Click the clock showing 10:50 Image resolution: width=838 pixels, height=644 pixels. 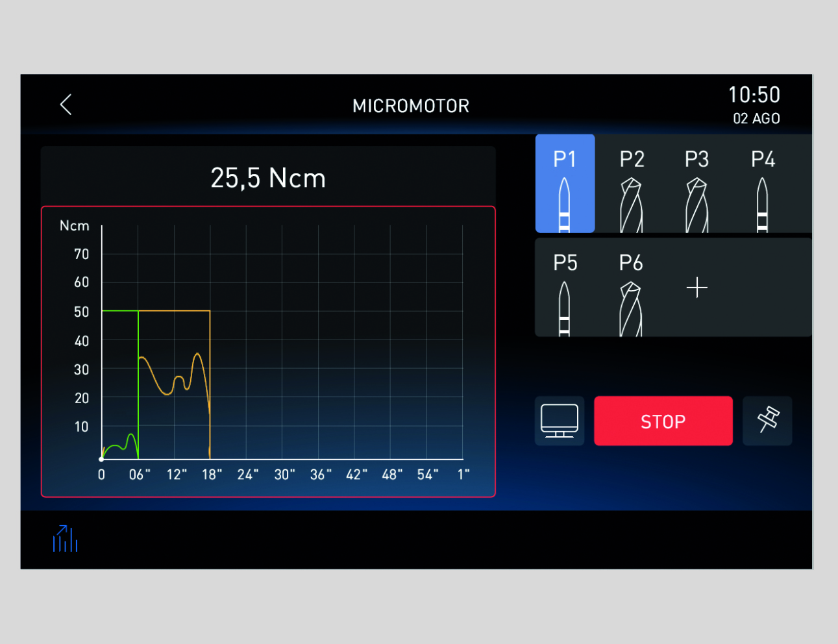point(754,95)
